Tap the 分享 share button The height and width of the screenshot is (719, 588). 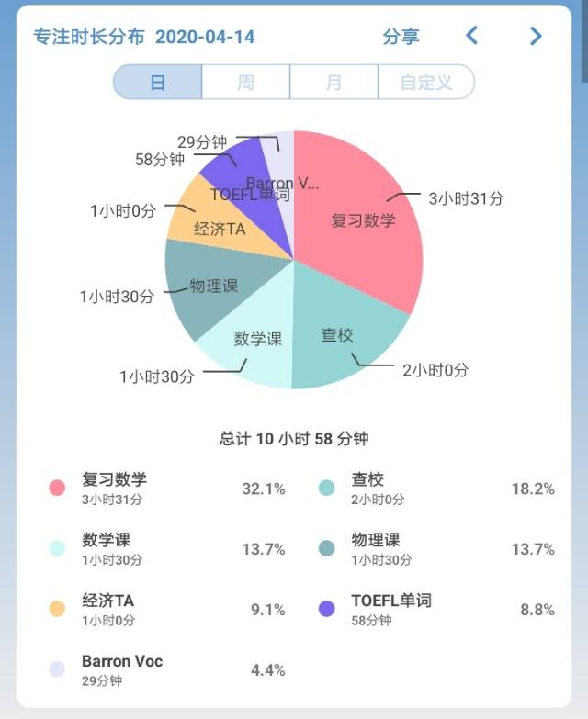pyautogui.click(x=401, y=37)
